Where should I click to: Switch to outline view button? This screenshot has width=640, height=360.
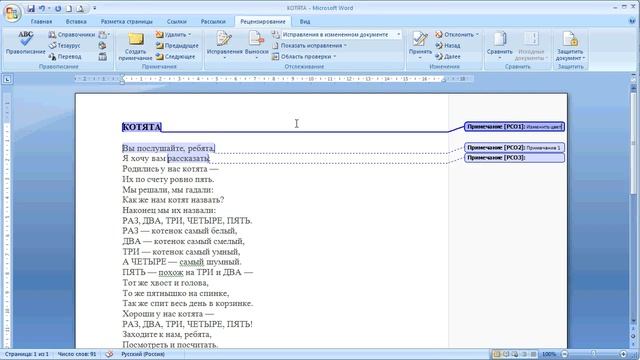tap(524, 354)
